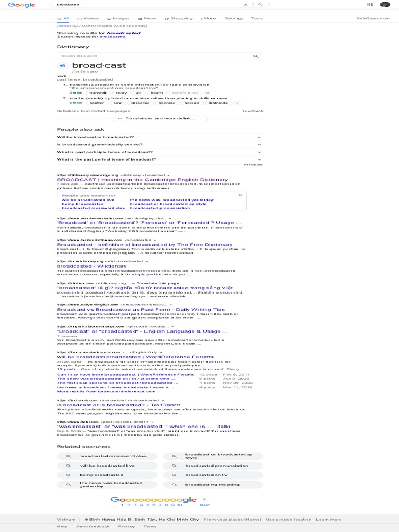The height and width of the screenshot is (532, 399).
Task: Close the People also search for box
Action: pos(240,195)
